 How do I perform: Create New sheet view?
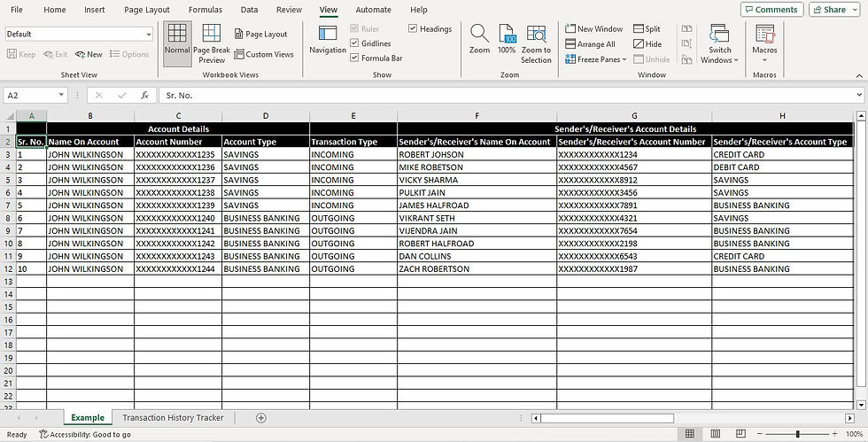click(89, 54)
